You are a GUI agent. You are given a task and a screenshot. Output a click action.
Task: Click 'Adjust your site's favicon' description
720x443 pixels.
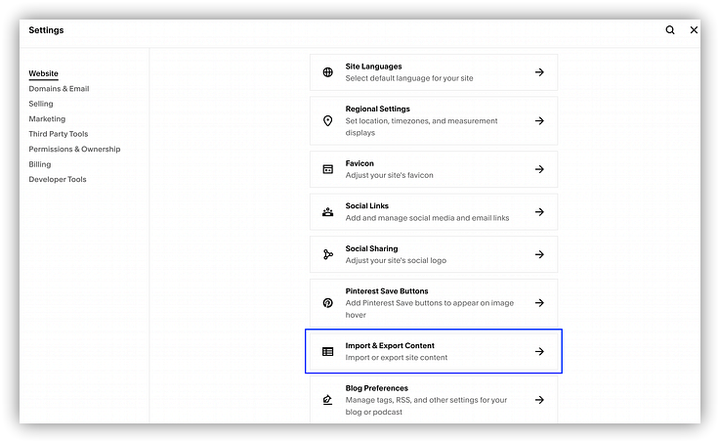pos(389,175)
